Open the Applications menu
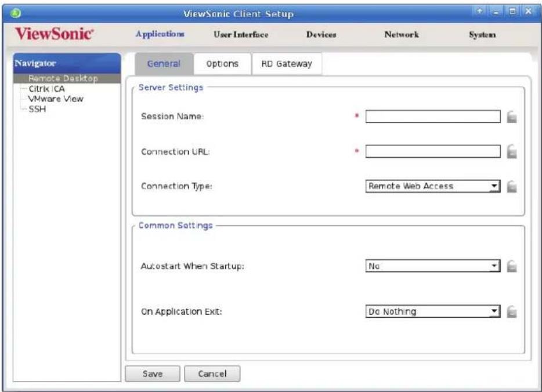Viewport: 542px width, 392px height. coord(160,34)
